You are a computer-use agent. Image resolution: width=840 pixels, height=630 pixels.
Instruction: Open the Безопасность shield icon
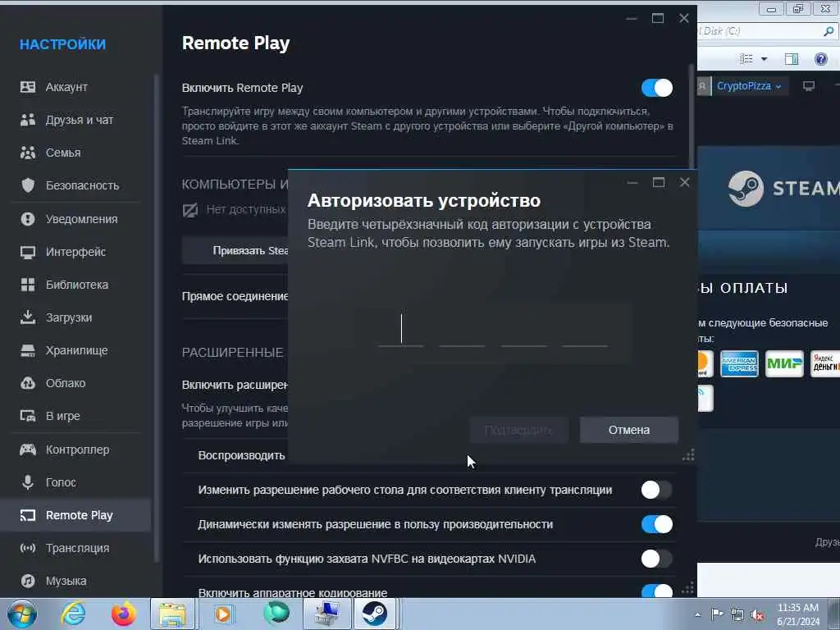[28, 185]
